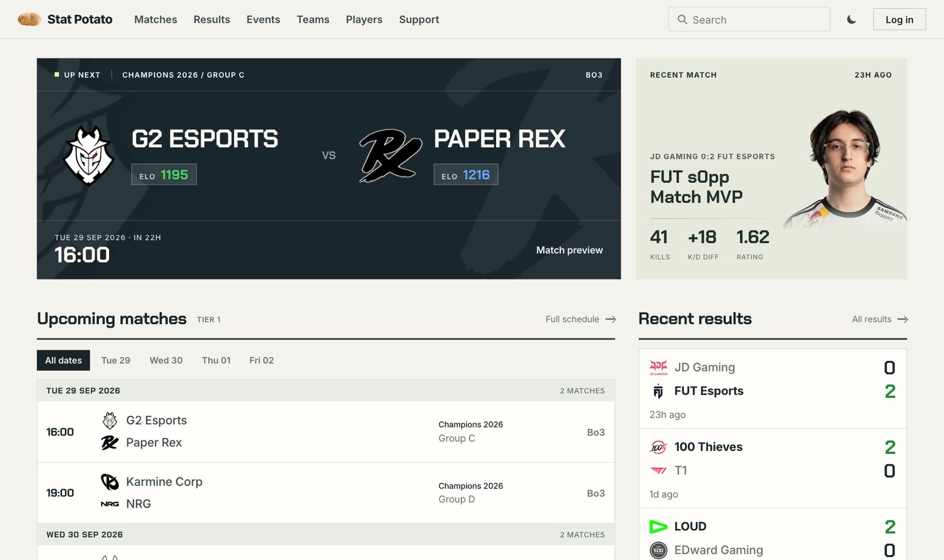
Task: Open the Matches nav item
Action: pyautogui.click(x=156, y=19)
